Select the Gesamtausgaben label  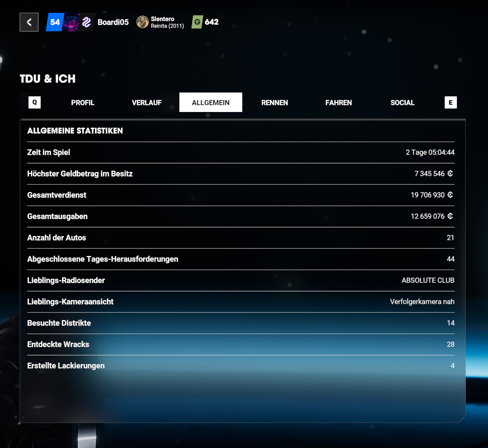coord(57,216)
